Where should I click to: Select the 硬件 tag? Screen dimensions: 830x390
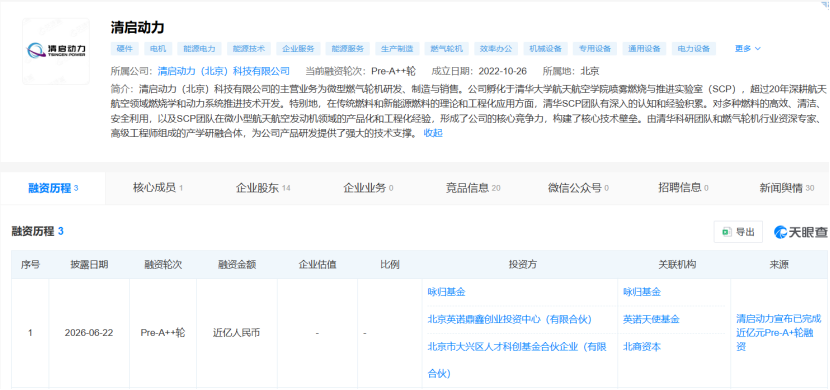click(x=125, y=49)
